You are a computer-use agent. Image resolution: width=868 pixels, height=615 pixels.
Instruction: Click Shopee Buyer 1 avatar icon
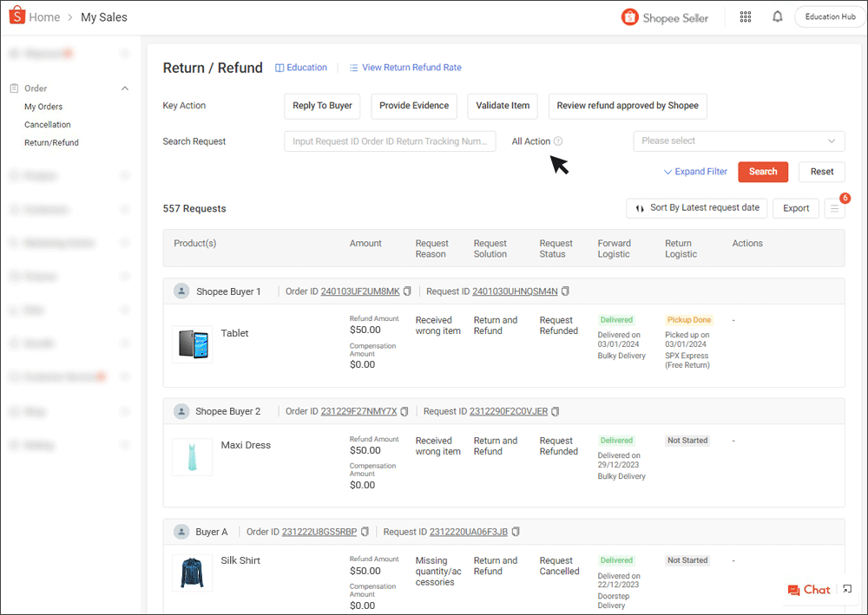tap(181, 291)
